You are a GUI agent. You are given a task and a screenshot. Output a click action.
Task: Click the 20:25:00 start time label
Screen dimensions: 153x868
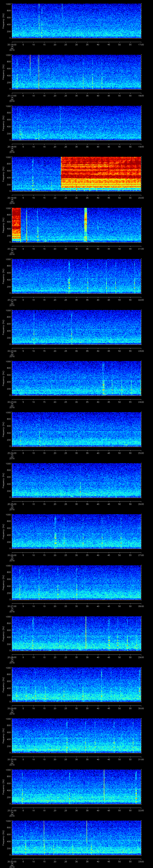point(12,504)
